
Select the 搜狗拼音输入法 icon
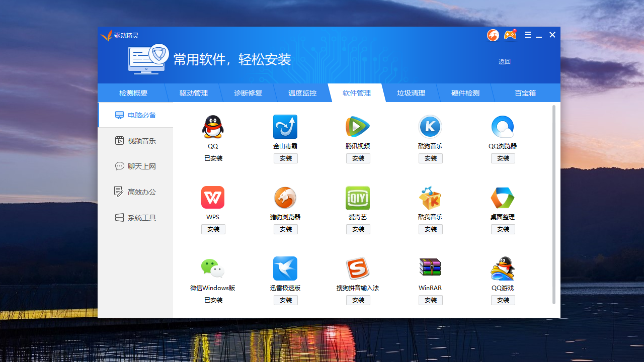(x=358, y=268)
